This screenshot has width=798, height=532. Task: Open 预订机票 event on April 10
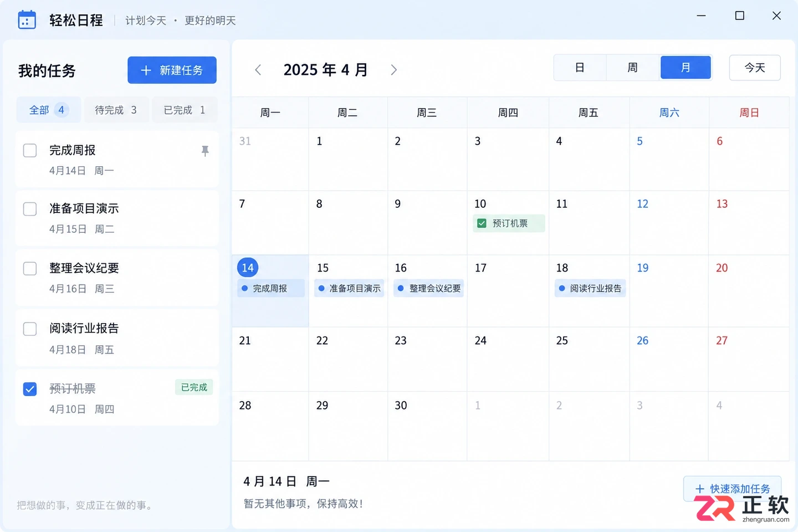pos(509,223)
